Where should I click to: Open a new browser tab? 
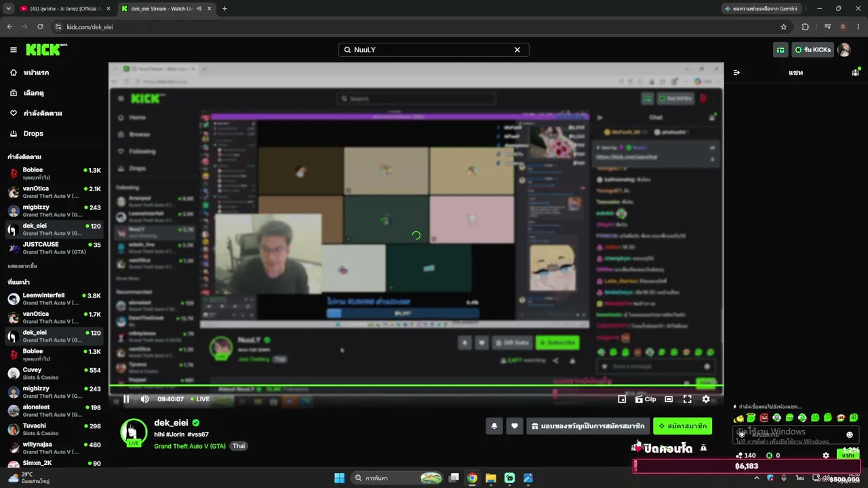pos(224,9)
